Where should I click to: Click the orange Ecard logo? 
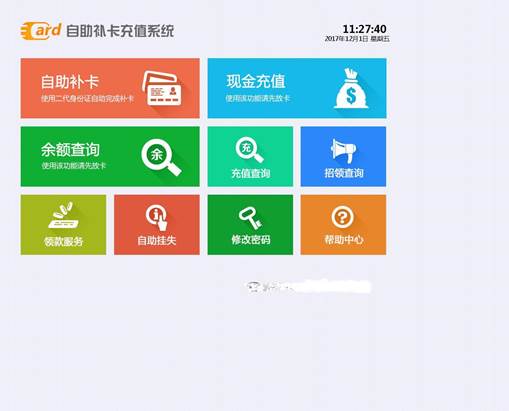[x=41, y=31]
